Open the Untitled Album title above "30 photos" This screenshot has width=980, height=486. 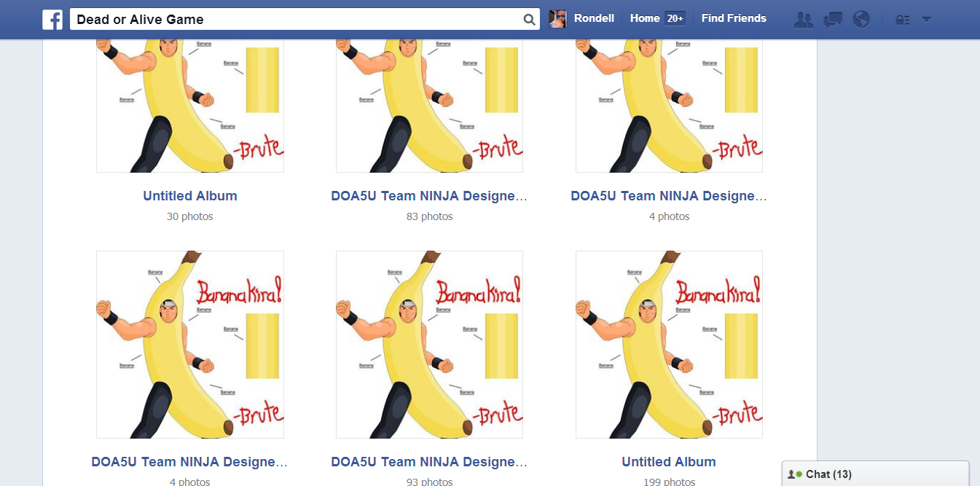click(x=190, y=196)
